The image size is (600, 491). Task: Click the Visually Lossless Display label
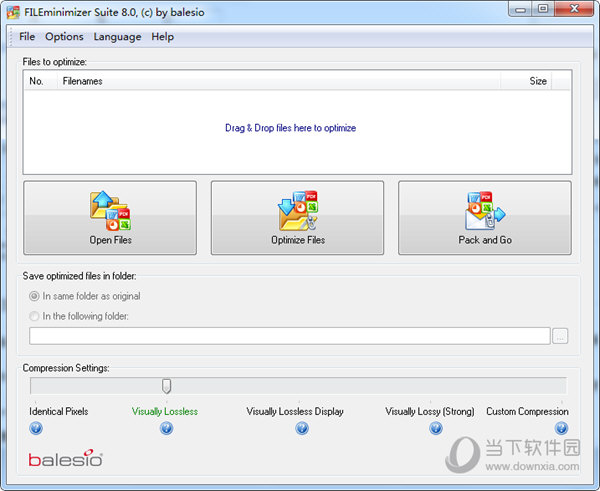(x=295, y=411)
